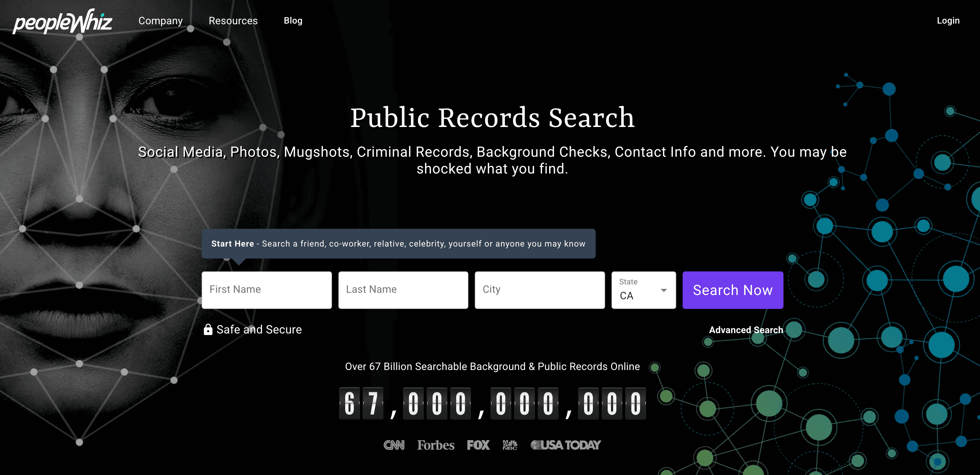Focus the First Name field

(266, 290)
